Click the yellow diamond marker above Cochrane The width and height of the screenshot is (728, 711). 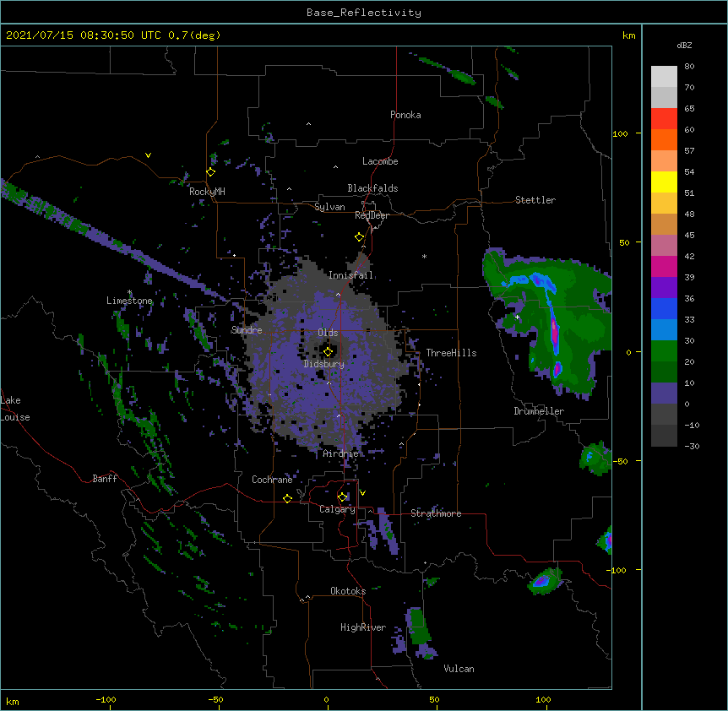287,498
